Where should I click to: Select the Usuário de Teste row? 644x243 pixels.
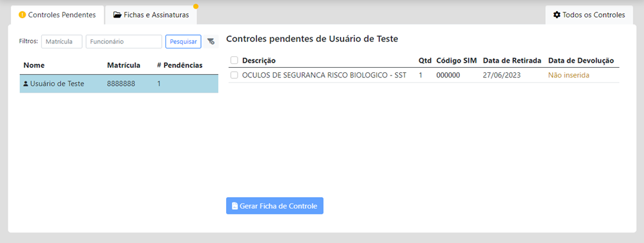pos(119,84)
